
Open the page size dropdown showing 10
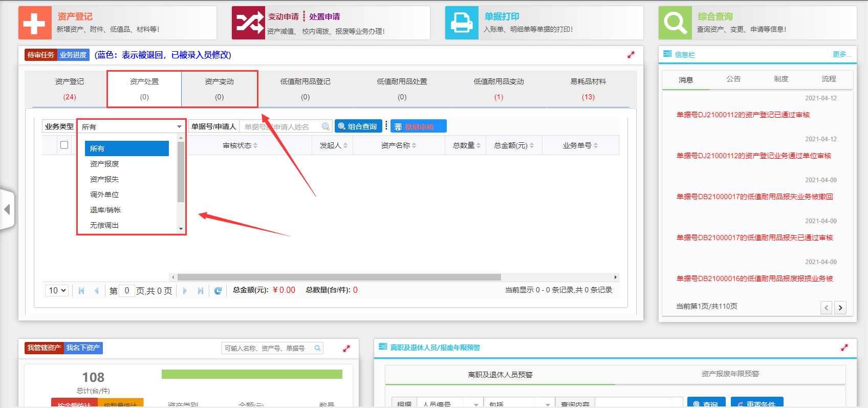57,291
